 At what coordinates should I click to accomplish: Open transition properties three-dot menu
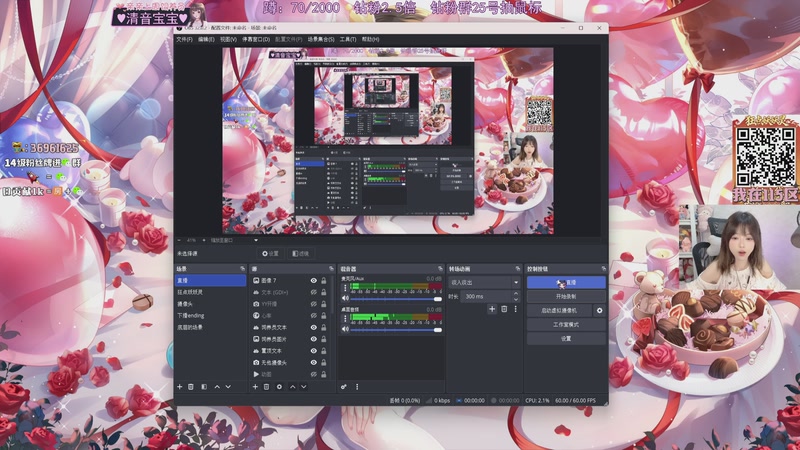tap(515, 309)
